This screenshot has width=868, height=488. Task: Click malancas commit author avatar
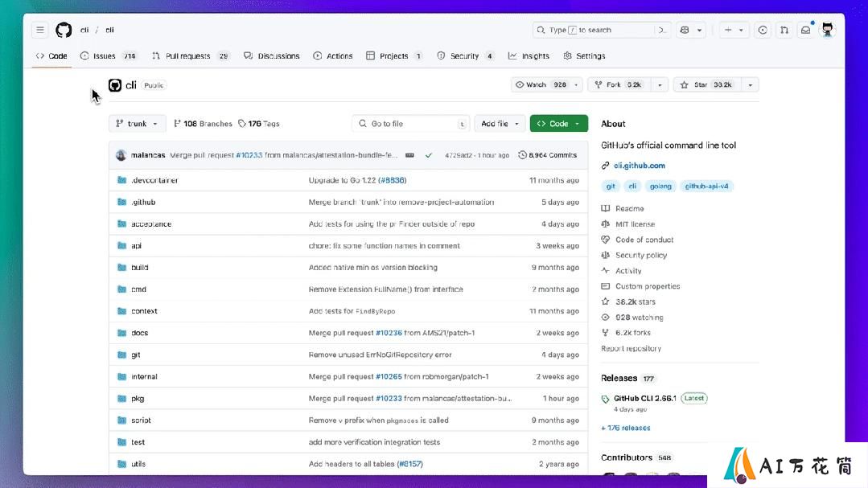point(121,155)
